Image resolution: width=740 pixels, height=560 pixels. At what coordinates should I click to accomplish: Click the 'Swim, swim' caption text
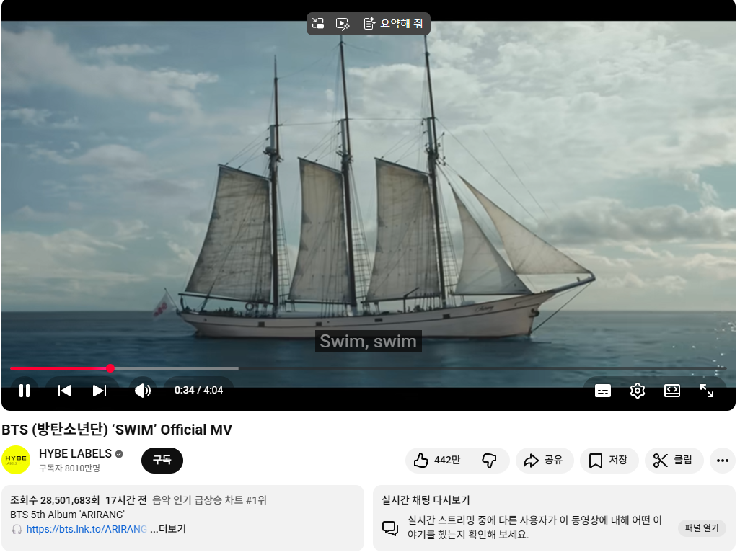368,341
